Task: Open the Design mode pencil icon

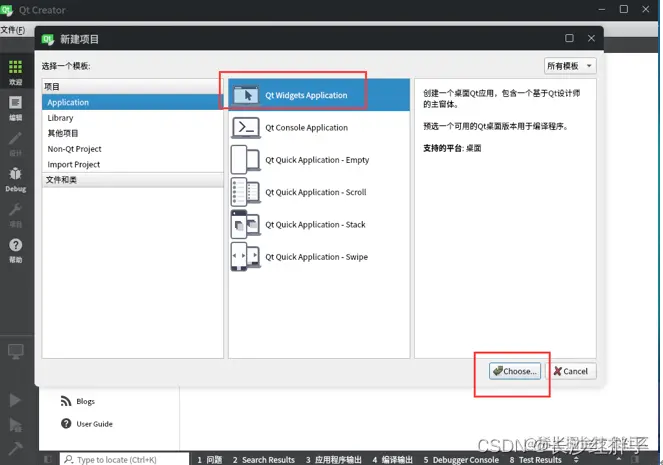Action: [16, 138]
